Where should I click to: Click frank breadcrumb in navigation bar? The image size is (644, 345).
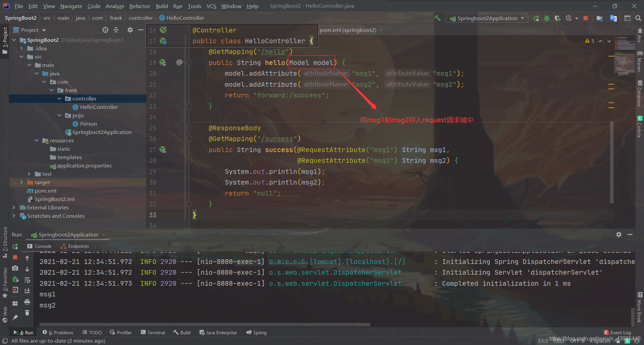click(116, 18)
